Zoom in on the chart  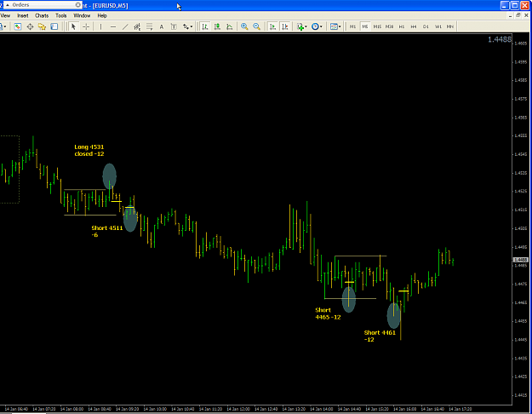click(244, 26)
